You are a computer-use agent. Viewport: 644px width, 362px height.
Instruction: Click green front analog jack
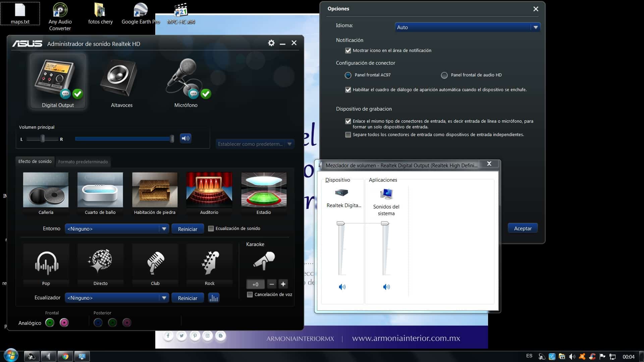[x=50, y=323]
